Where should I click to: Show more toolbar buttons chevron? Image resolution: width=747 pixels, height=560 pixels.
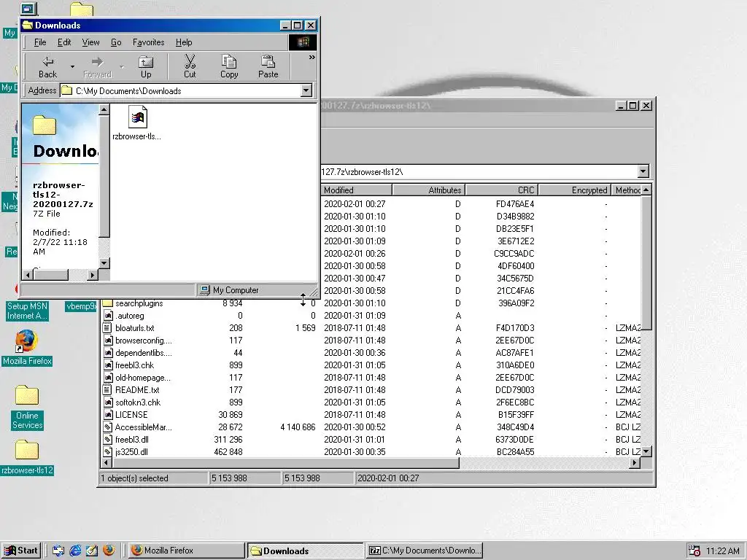click(311, 58)
